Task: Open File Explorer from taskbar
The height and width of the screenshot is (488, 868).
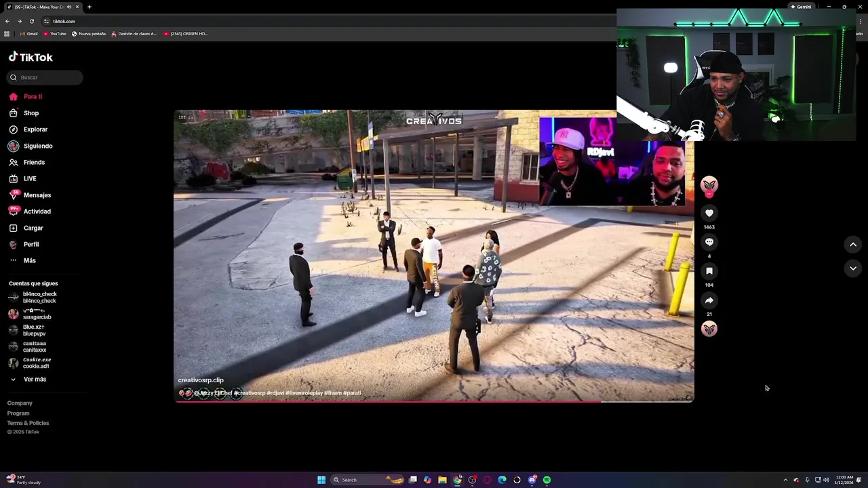Action: pos(442,480)
